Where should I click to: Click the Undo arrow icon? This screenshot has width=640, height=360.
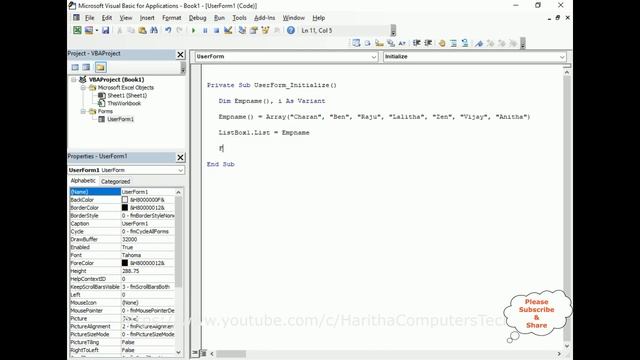coord(168,30)
